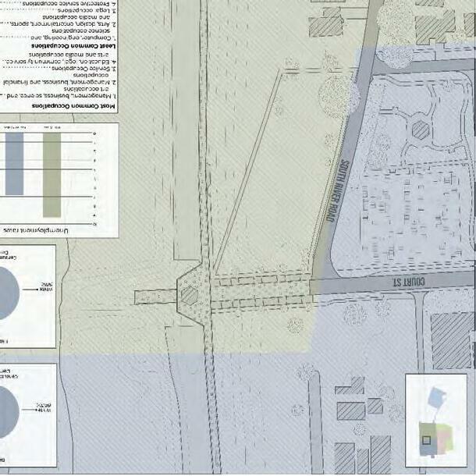The height and width of the screenshot is (476, 476).
Task: Click the lower blue pie chart
Action: point(9,412)
